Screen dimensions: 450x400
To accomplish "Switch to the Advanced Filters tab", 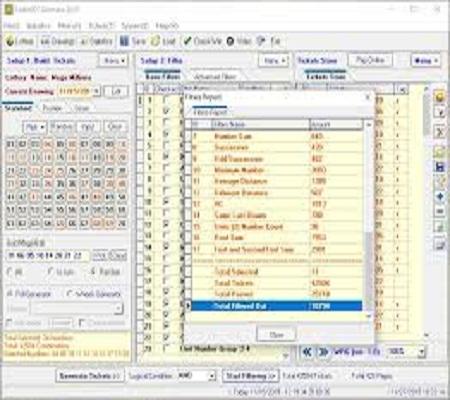I will tap(215, 77).
